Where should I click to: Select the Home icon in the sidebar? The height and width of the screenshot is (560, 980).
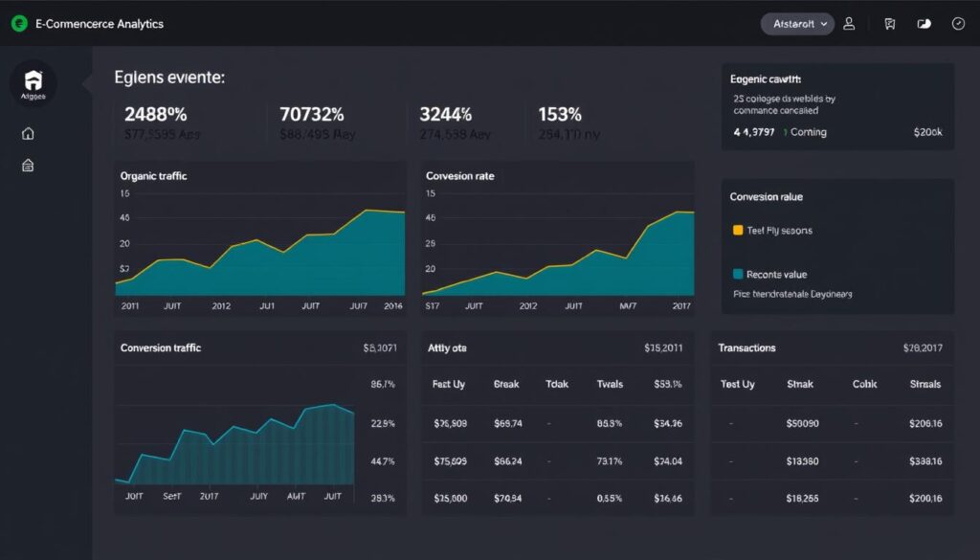point(28,133)
